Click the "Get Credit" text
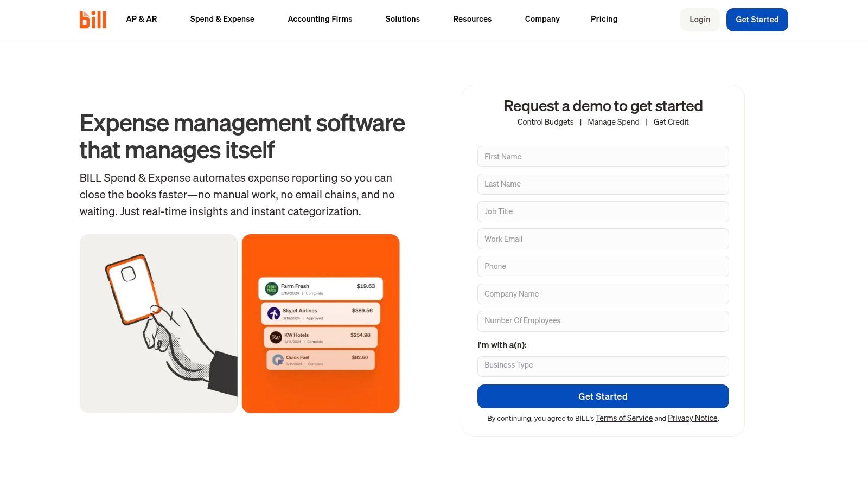 671,122
